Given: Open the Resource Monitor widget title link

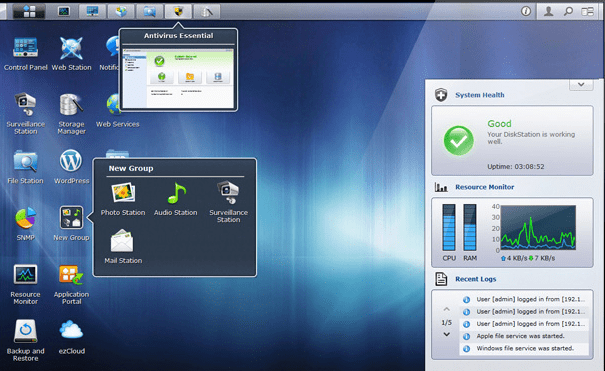Looking at the screenshot, I should [485, 187].
